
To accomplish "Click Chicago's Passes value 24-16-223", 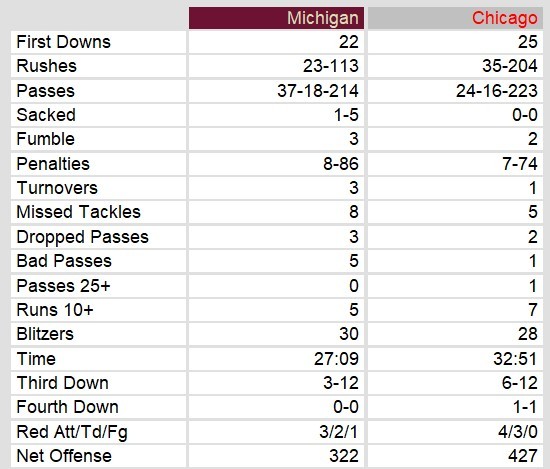I will click(x=497, y=91).
